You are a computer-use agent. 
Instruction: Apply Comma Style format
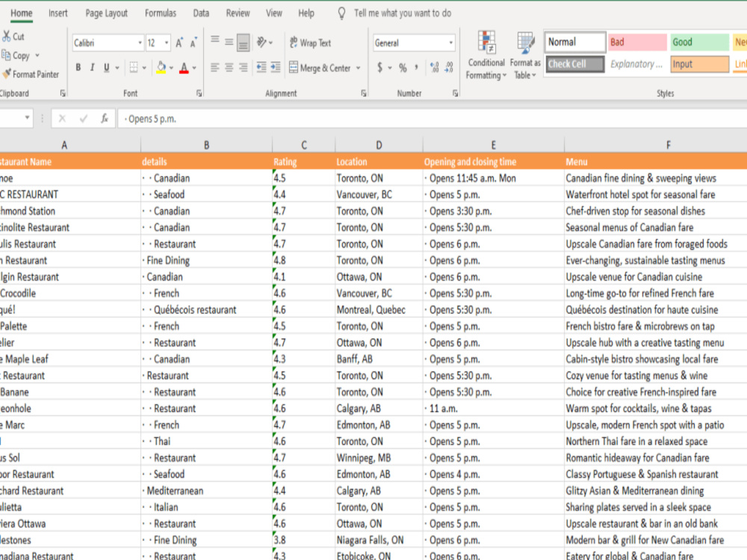coord(417,67)
